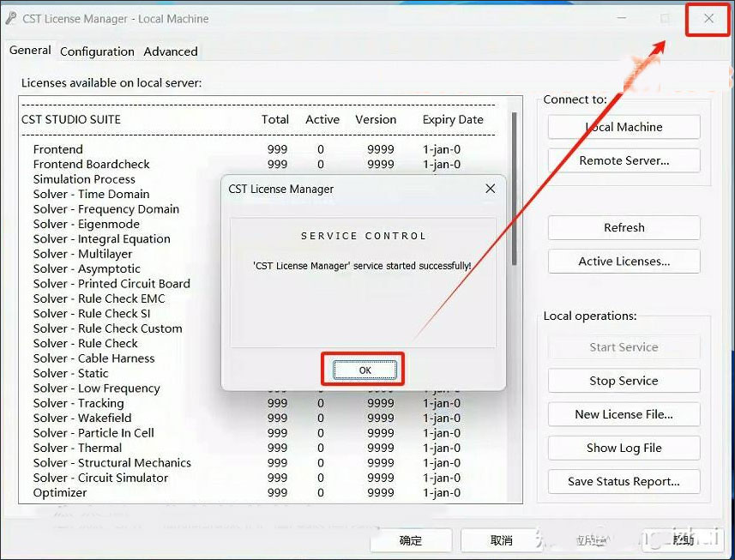Choose Remote Server... connection
Viewport: 735px width, 560px height.
624,160
